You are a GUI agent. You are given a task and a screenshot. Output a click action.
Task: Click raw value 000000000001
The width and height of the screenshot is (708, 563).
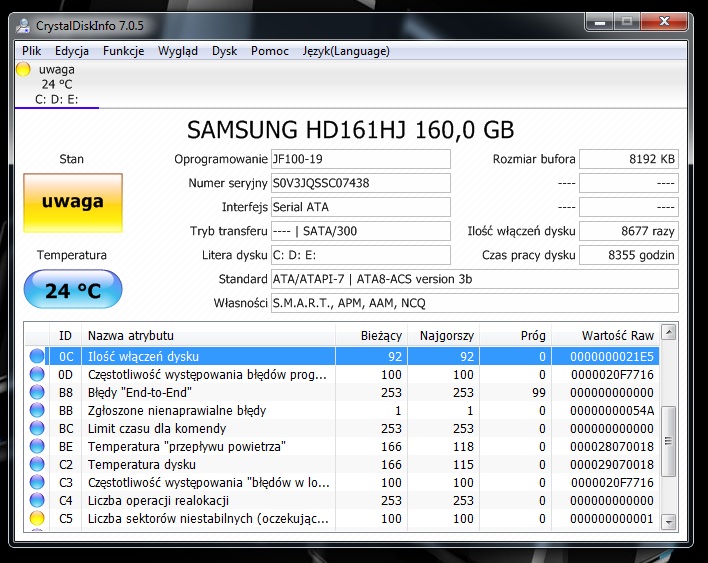612,518
